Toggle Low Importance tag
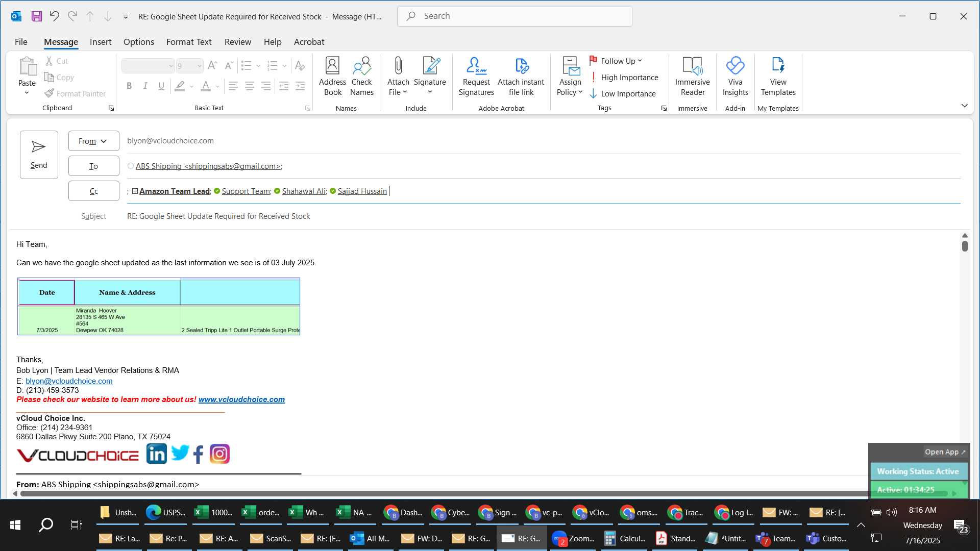 pos(623,93)
